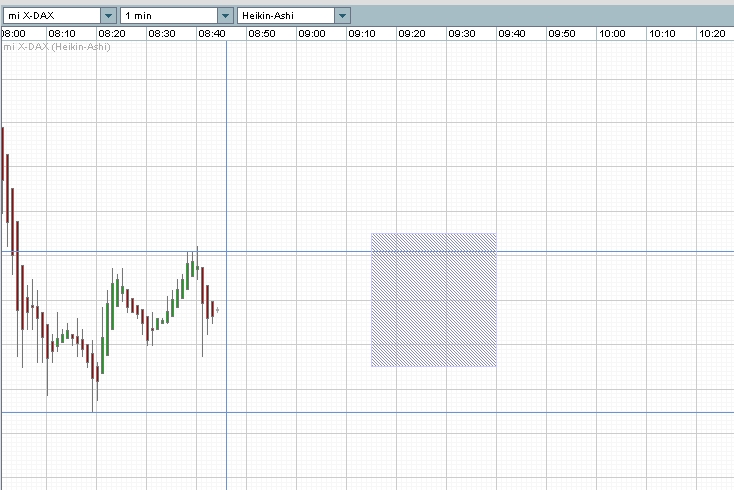
Task: Click the Heikin-Ashi chart style field
Action: point(286,16)
